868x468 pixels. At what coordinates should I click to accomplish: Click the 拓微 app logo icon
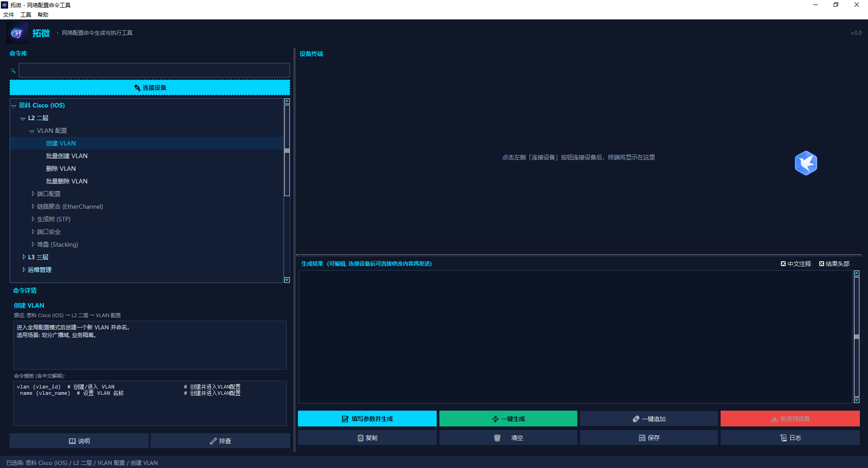[17, 33]
